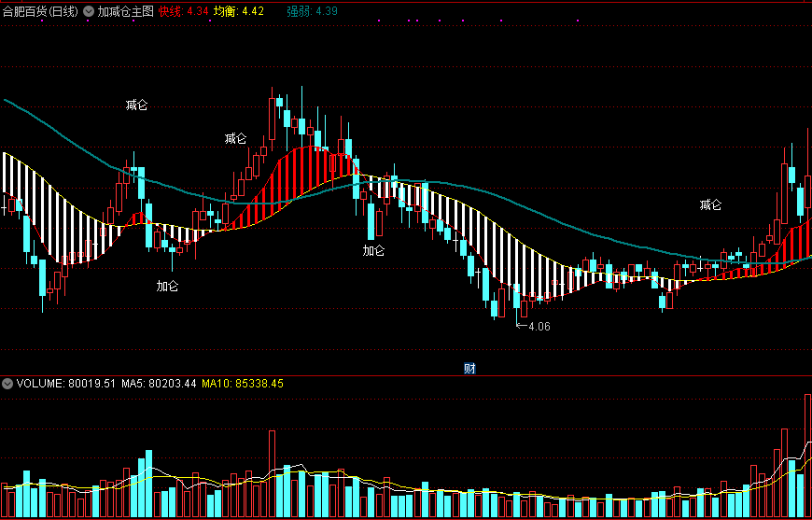Click the 强弱: 4.39 readout
Image resolution: width=812 pixels, height=520 pixels.
(x=312, y=11)
